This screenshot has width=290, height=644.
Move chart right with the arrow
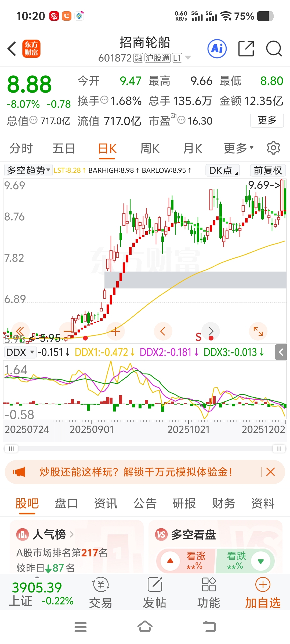coord(211,331)
